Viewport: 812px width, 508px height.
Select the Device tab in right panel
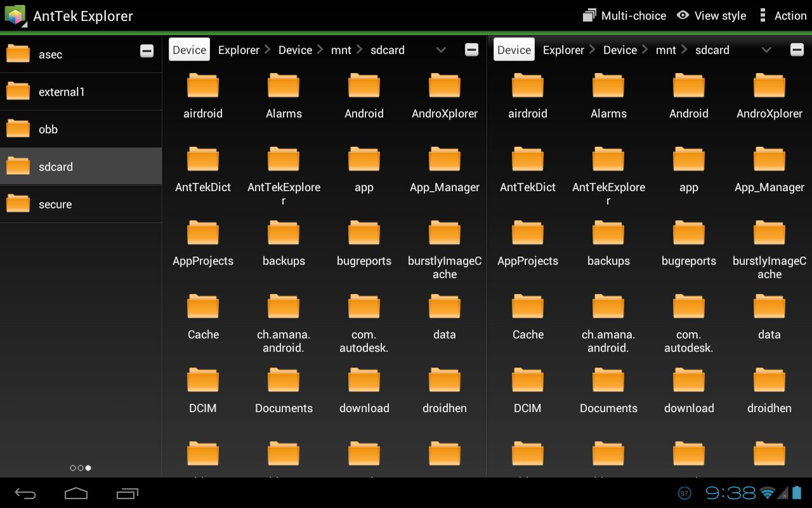pos(514,50)
